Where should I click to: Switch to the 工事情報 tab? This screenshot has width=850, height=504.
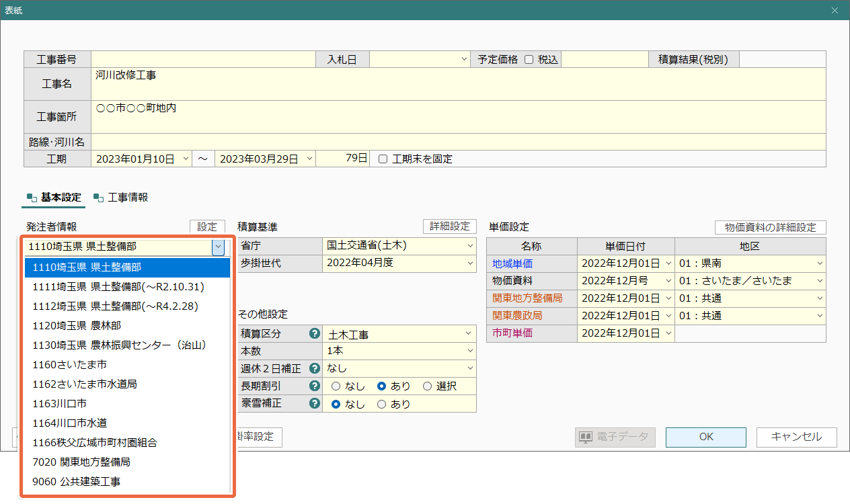tap(121, 198)
